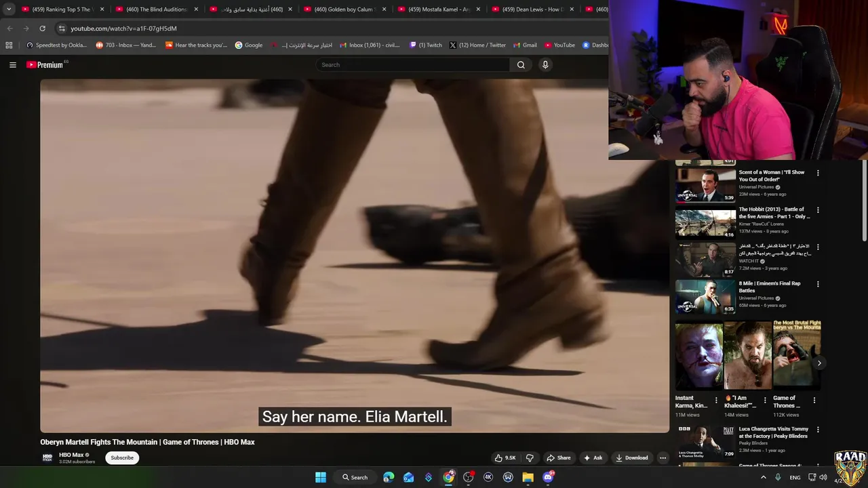Open options menu for The Hobbit video
This screenshot has height=488, width=868.
(x=818, y=210)
